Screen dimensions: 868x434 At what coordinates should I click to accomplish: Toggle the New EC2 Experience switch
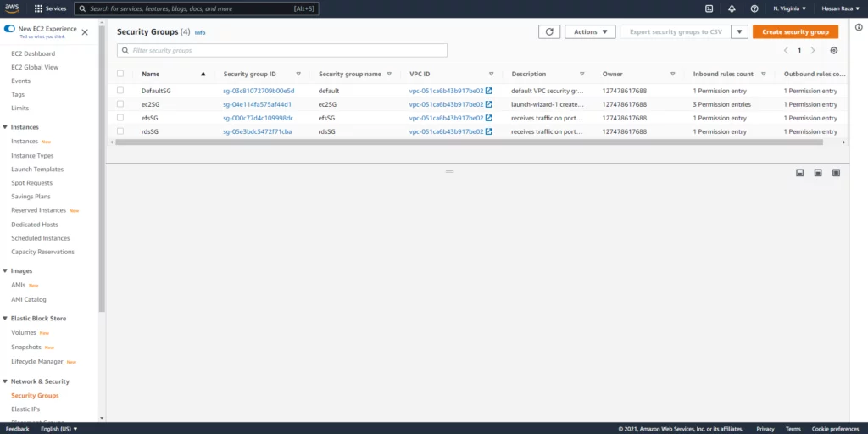pyautogui.click(x=9, y=29)
